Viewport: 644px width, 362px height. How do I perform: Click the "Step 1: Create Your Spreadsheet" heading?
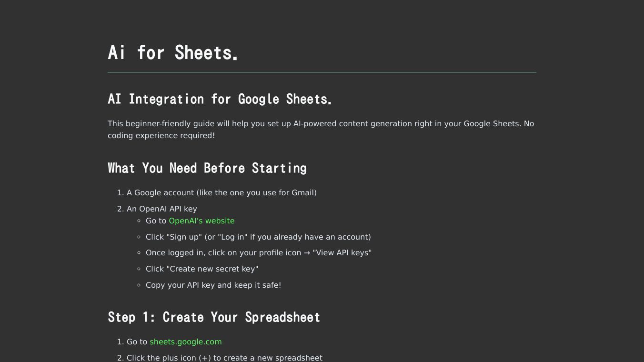coord(213,317)
